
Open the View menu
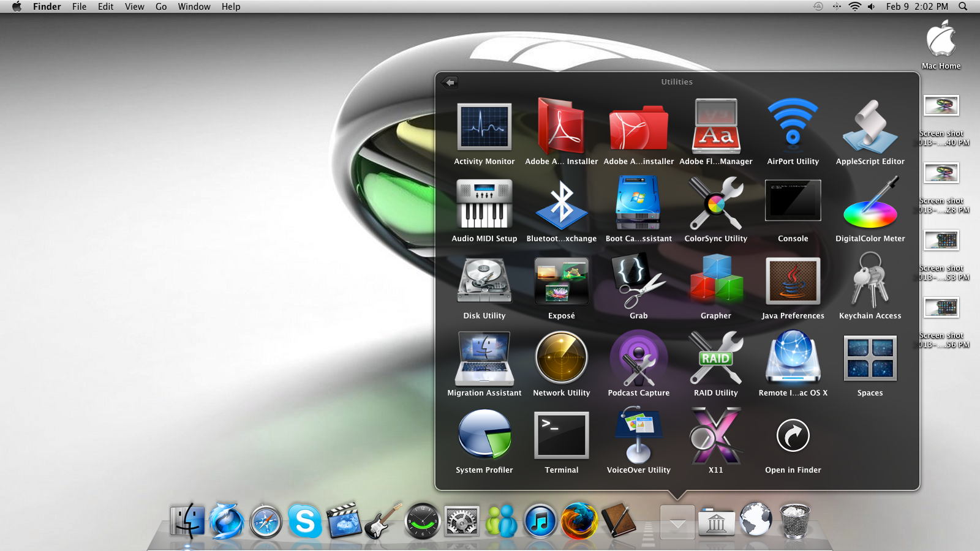(x=135, y=7)
